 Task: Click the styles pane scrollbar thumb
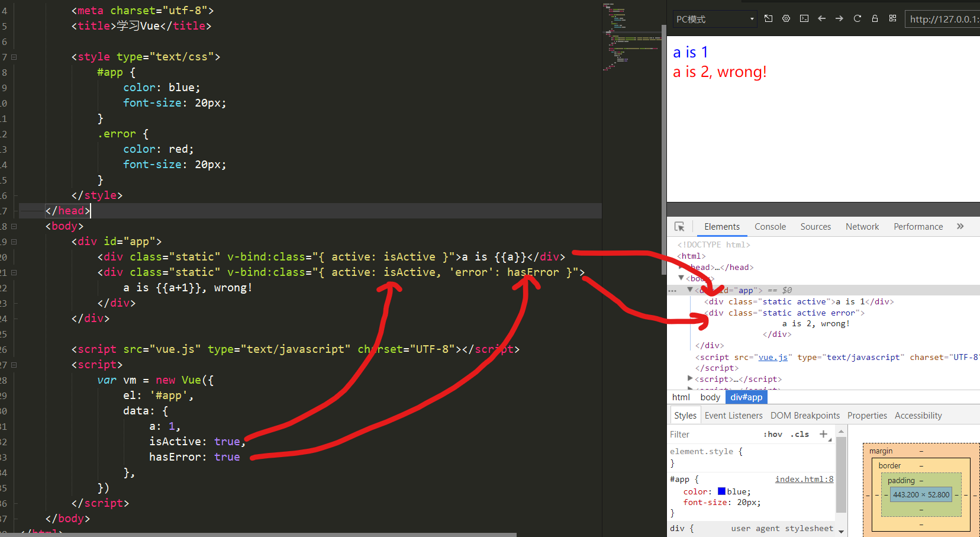841,475
